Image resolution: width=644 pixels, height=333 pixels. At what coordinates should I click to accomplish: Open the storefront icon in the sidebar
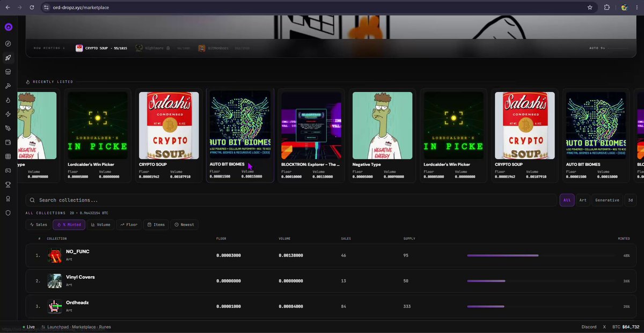click(x=8, y=71)
